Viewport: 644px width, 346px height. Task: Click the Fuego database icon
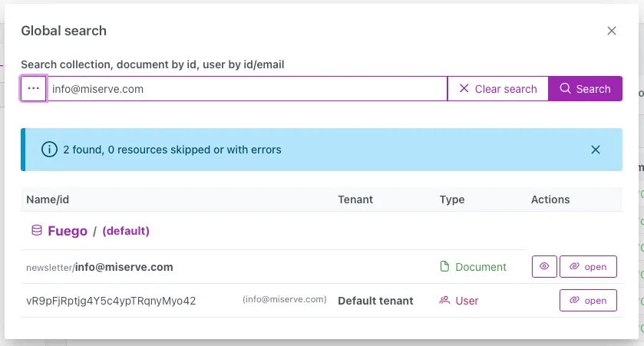click(36, 231)
